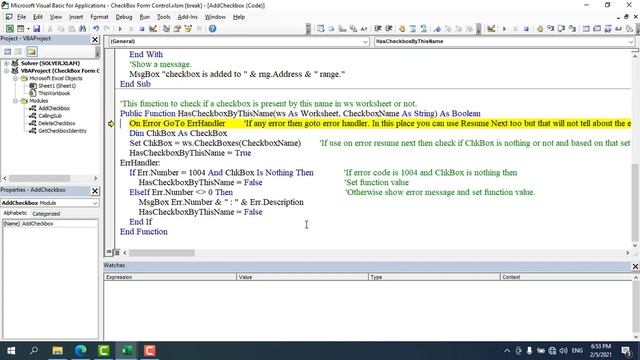Click the Continue green play icon in Debug toolbar
The width and height of the screenshot is (640, 360).
pos(504,29)
